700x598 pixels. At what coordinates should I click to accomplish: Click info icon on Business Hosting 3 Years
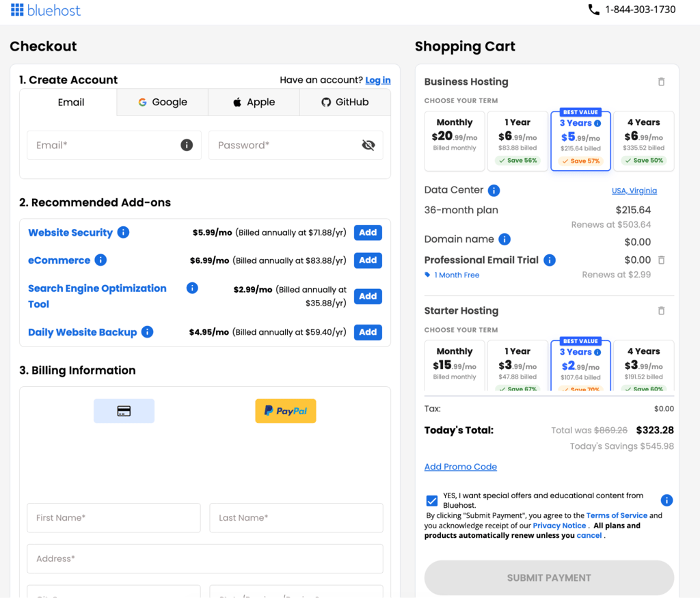(597, 123)
